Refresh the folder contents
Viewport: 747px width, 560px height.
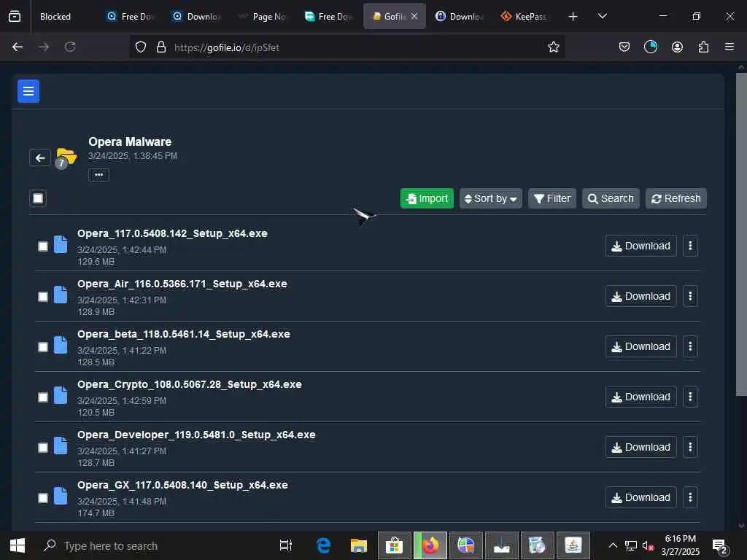click(676, 198)
